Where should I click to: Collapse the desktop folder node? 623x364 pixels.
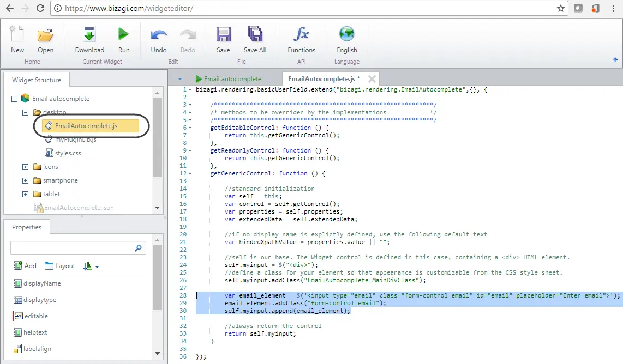coord(26,112)
